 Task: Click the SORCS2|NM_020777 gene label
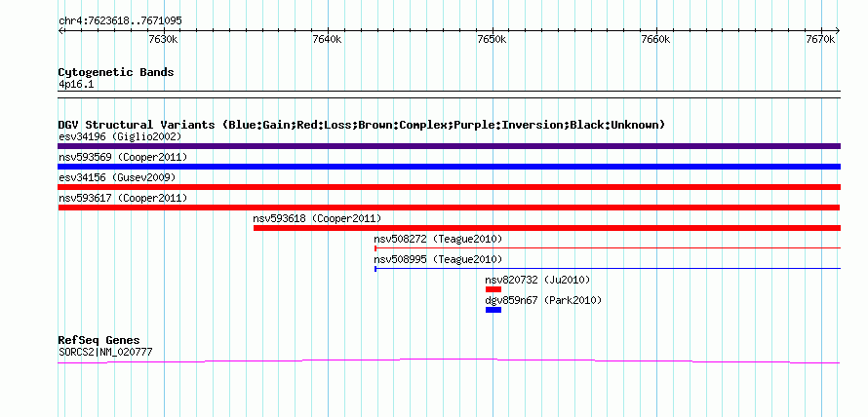105,352
